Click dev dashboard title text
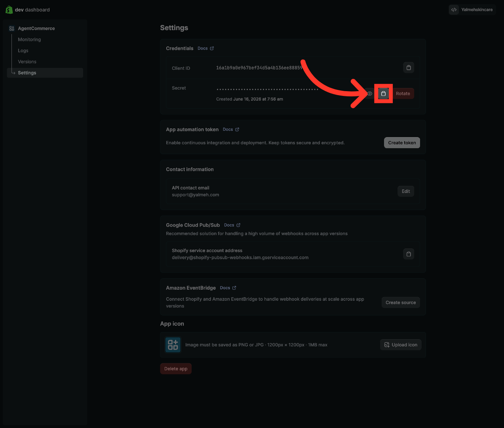This screenshot has height=428, width=504. point(32,10)
